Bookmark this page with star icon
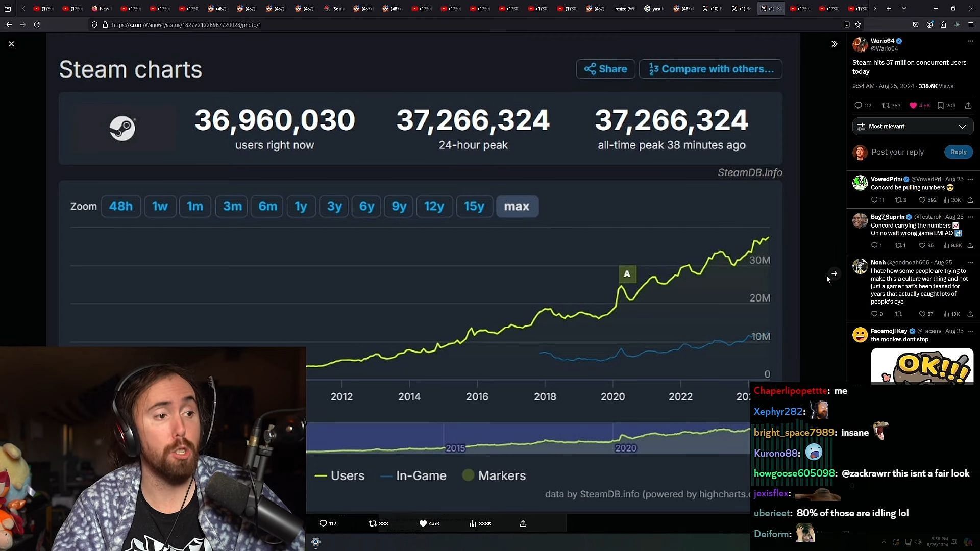980x551 pixels. pos(858,24)
